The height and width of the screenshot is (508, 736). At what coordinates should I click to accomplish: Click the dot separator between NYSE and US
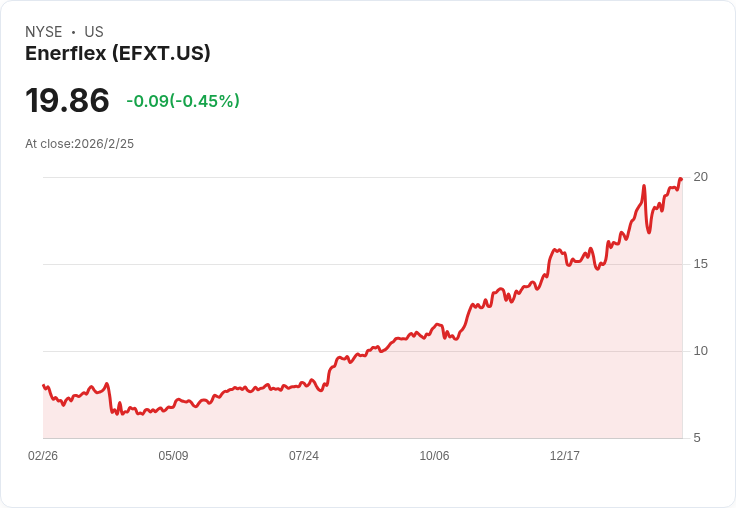coord(73,32)
